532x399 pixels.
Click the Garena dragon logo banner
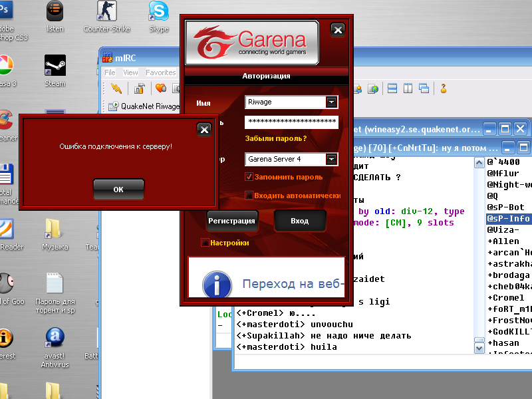click(252, 43)
